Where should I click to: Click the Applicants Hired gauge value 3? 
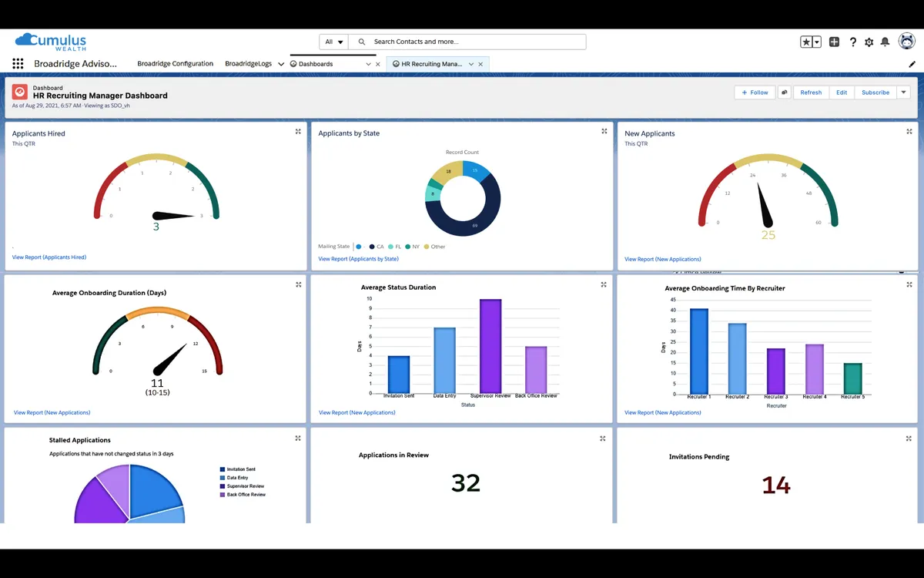tap(156, 227)
